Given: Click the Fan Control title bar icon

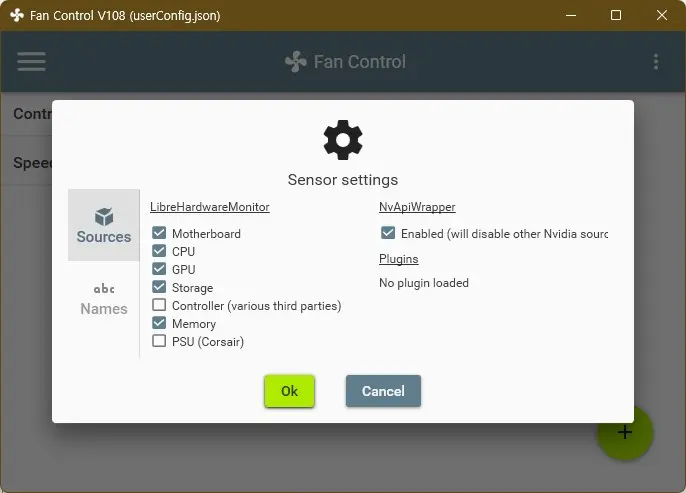Looking at the screenshot, I should (17, 15).
